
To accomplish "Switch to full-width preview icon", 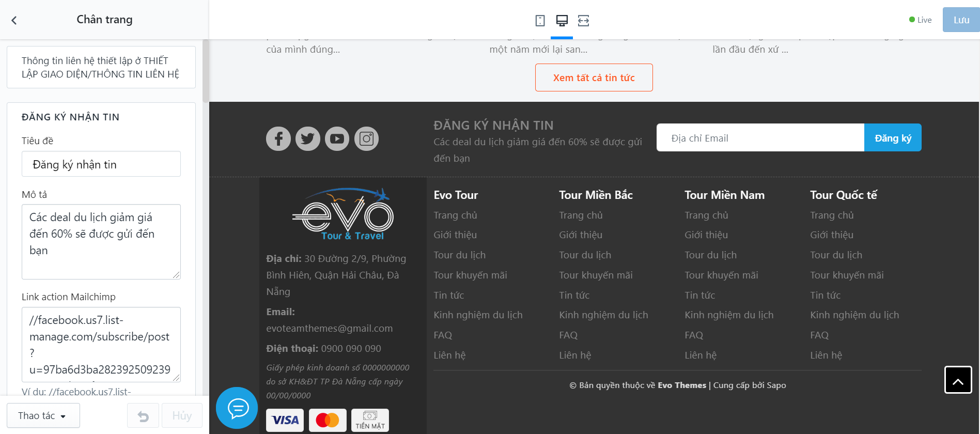I will 583,21.
